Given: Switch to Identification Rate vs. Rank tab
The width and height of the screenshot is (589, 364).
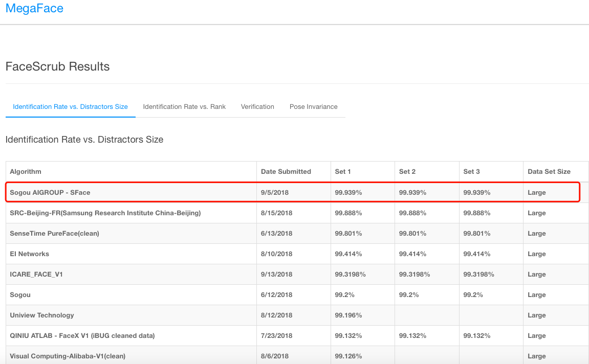Looking at the screenshot, I should (184, 107).
